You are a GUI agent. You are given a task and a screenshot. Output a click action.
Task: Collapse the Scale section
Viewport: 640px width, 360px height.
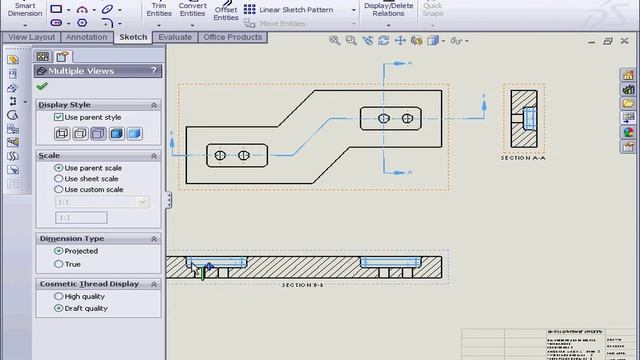(x=154, y=156)
